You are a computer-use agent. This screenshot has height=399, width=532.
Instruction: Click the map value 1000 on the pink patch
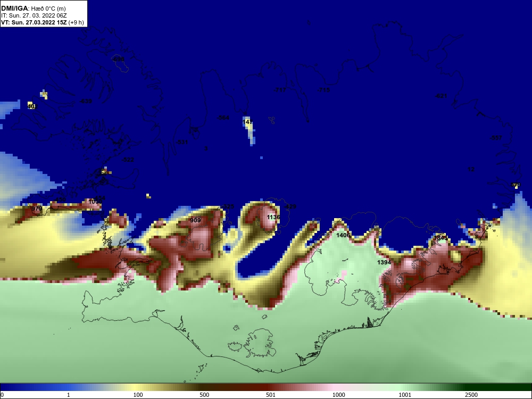tap(95, 202)
